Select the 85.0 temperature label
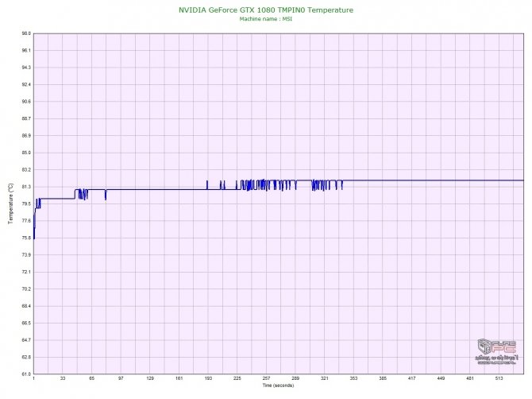 (x=26, y=153)
